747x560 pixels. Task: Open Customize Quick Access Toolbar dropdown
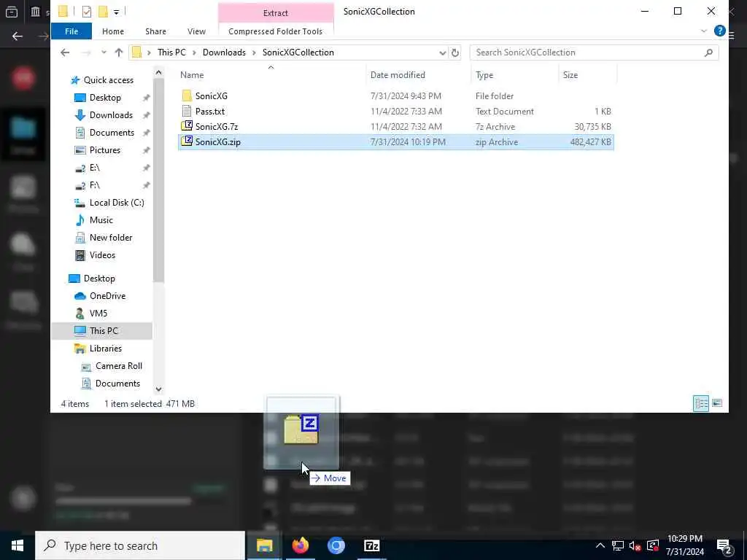coord(116,12)
